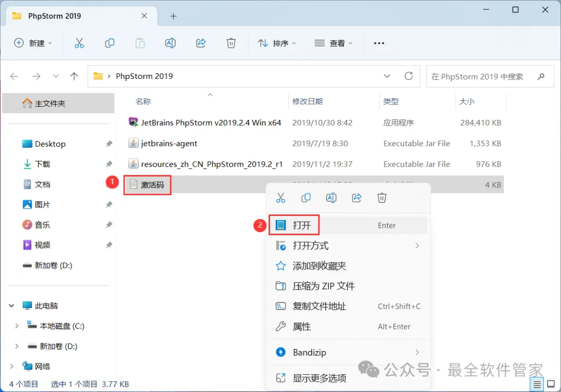Click the toolbar Cut scissors icon
This screenshot has width=561, height=392.
[79, 43]
